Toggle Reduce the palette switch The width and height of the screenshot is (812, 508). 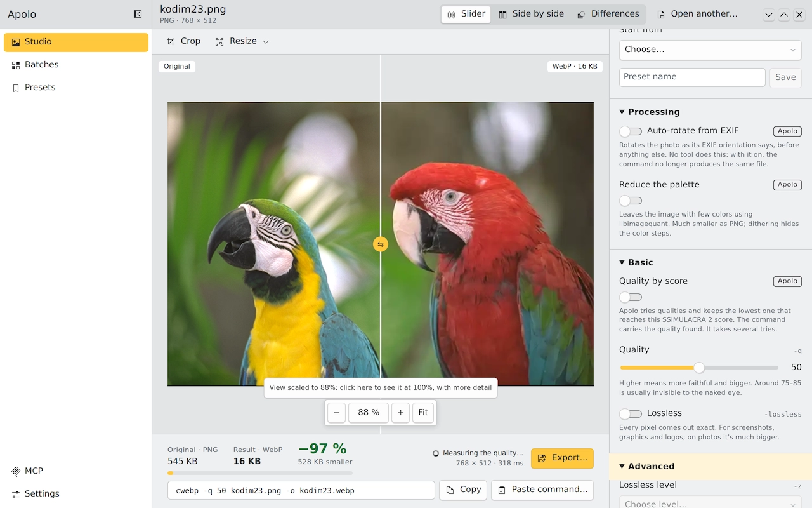631,201
